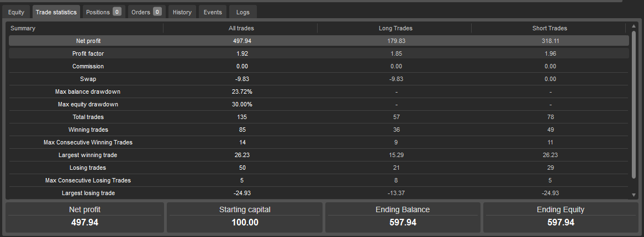Image resolution: width=644 pixels, height=237 pixels.
Task: Click the scroll down arrow of statistics table
Action: coord(634,195)
